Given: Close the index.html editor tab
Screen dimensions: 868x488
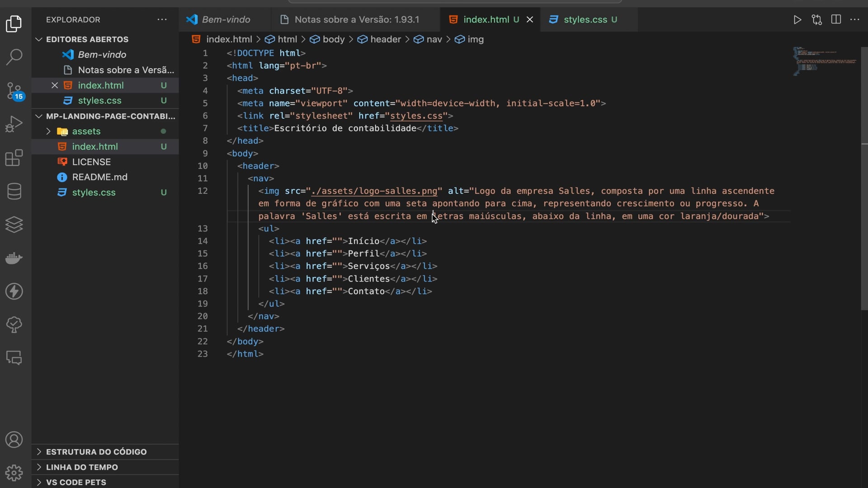Looking at the screenshot, I should point(530,19).
